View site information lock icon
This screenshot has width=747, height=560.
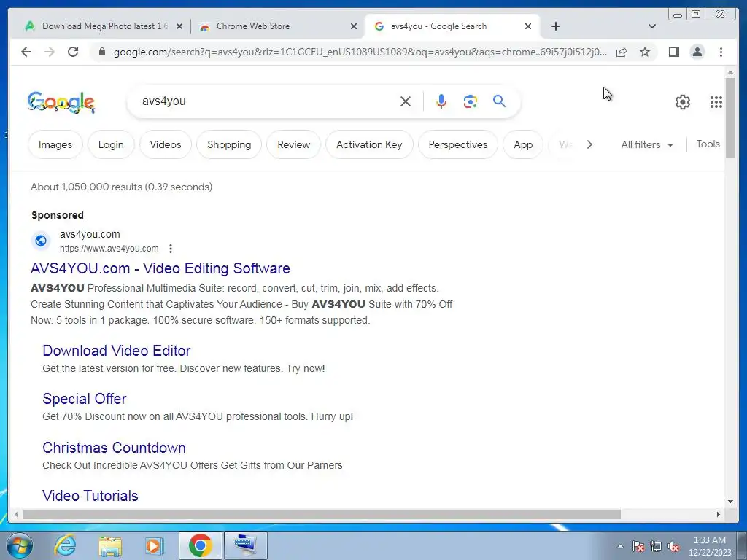102,52
